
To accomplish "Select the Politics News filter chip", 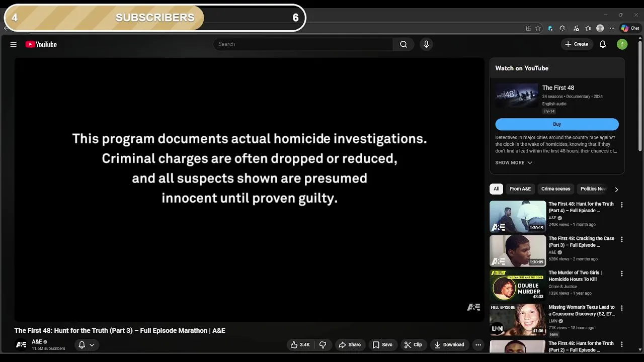I will (x=593, y=189).
